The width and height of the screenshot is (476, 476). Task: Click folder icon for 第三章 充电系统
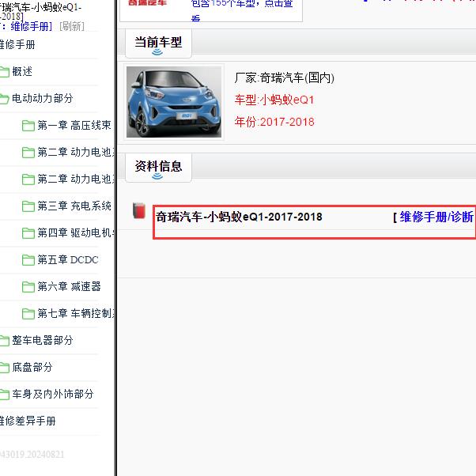coord(28,206)
